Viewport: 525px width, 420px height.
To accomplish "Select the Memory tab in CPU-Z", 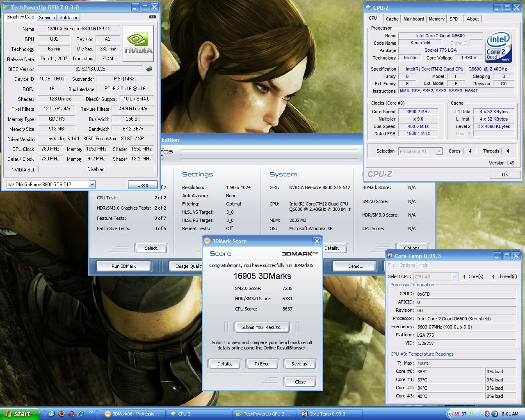I will (x=436, y=19).
